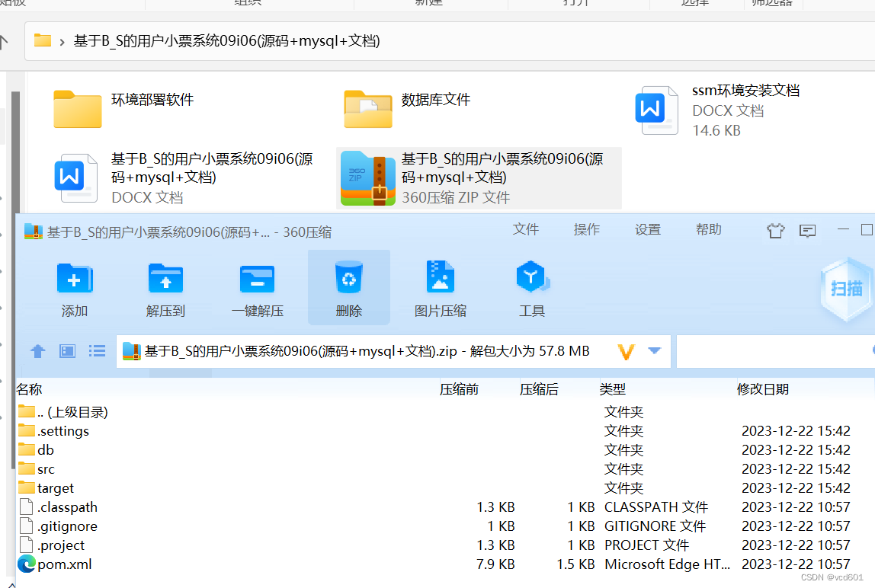Select the 添加 (Add files) tool
The width and height of the screenshot is (875, 588).
click(x=74, y=288)
